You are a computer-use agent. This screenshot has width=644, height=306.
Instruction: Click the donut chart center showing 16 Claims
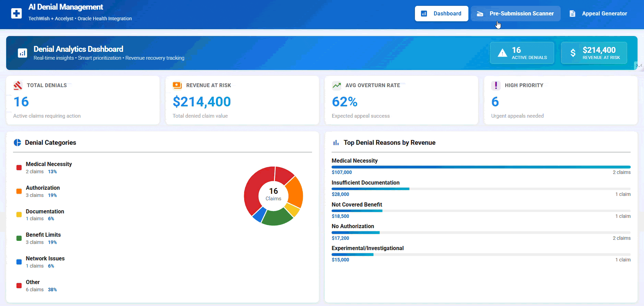(273, 195)
